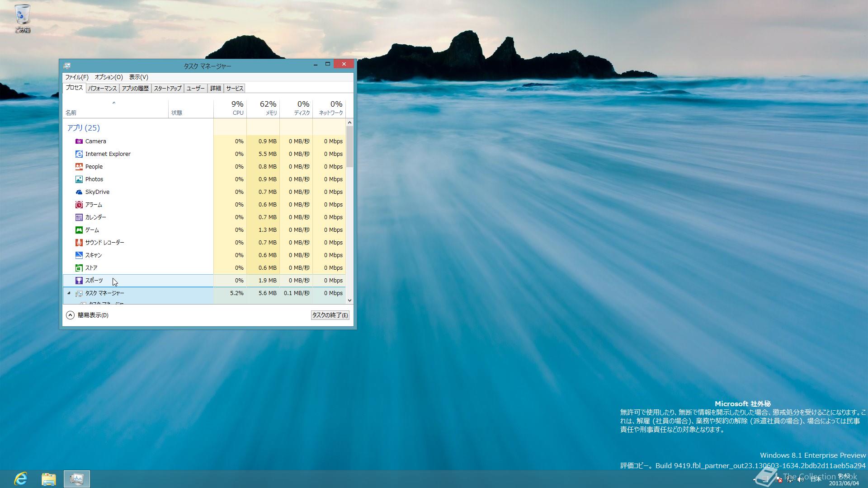Activate Task Manager taskbar button

click(x=77, y=479)
